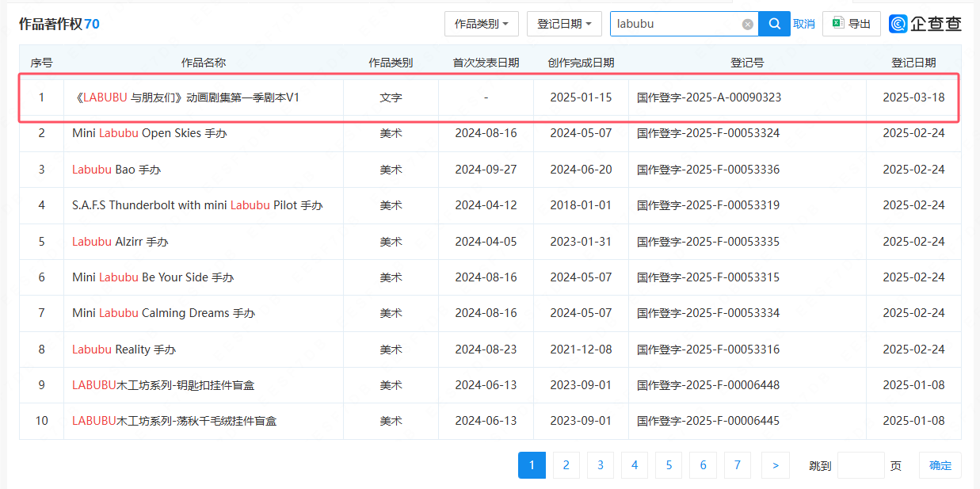Click the 序号 column header

(41, 63)
